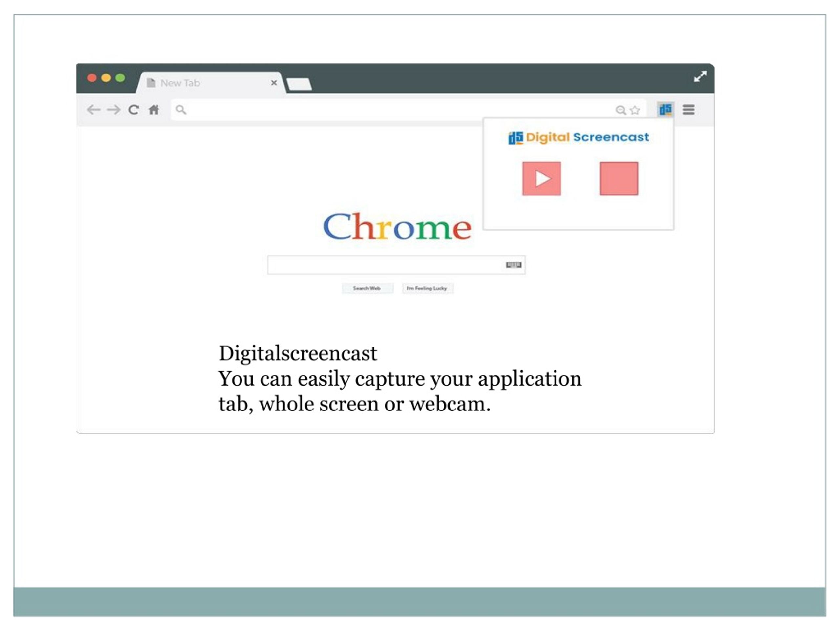Click the zoom-out magnifier icon in address bar
This screenshot has width=840, height=630.
pos(620,110)
